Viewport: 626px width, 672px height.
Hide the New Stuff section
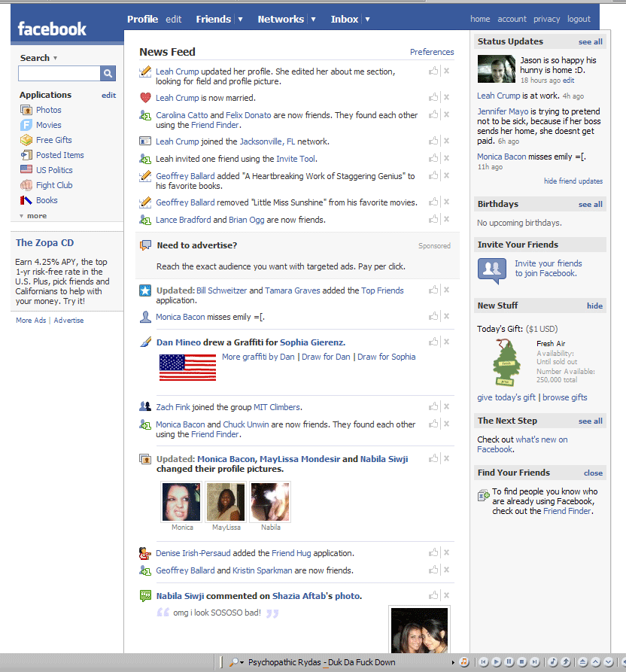[x=594, y=306]
